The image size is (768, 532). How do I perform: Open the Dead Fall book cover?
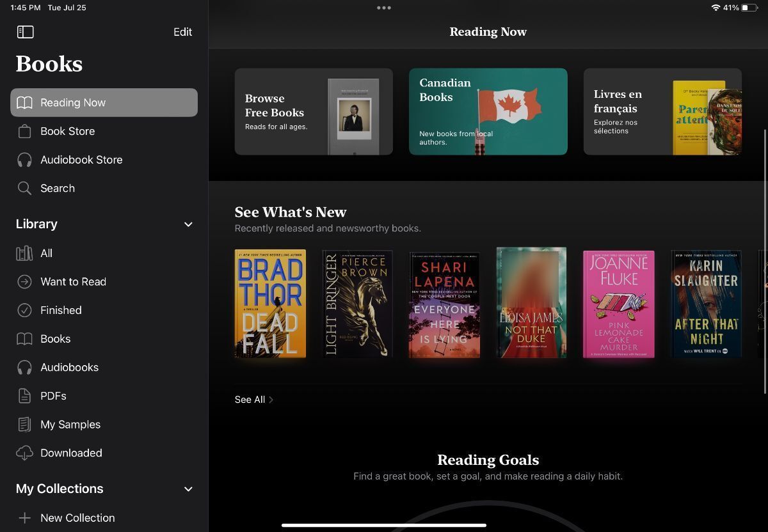coord(269,303)
